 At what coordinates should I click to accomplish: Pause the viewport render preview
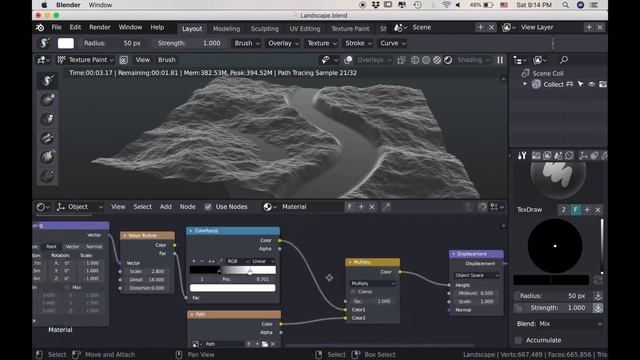coord(500,60)
